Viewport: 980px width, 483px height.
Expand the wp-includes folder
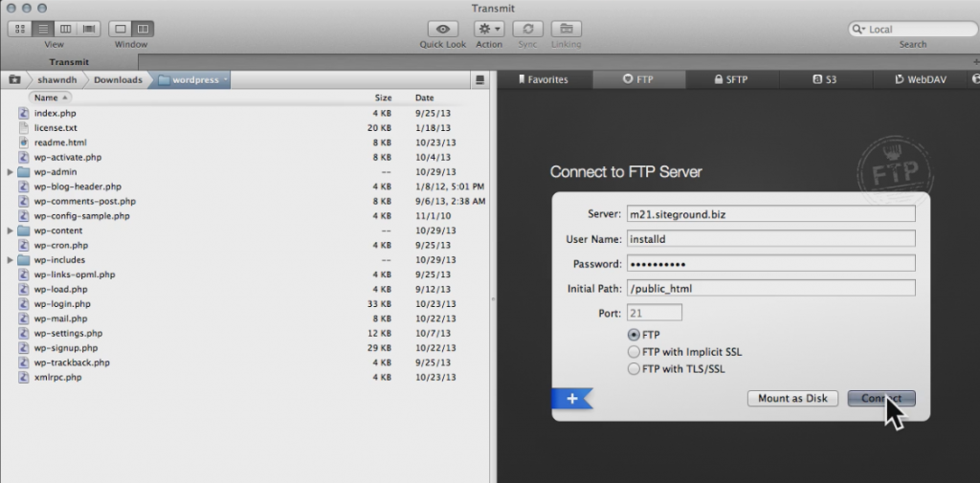tap(10, 260)
